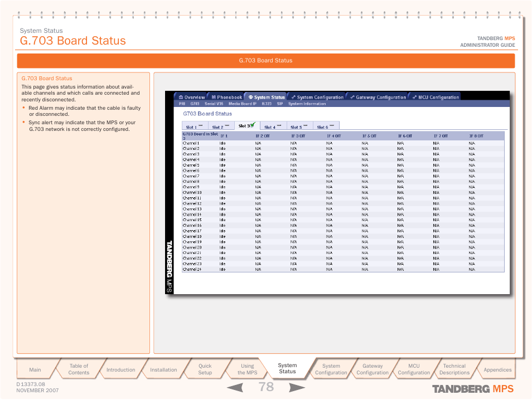Screen dimensions: 532x400
Task: Open the Main tab
Action: coord(35,369)
